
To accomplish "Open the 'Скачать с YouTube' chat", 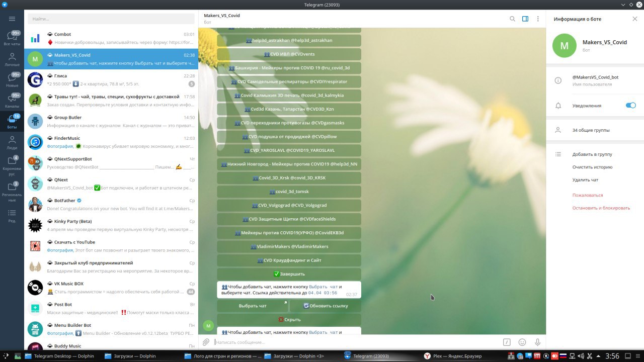I will point(111,246).
